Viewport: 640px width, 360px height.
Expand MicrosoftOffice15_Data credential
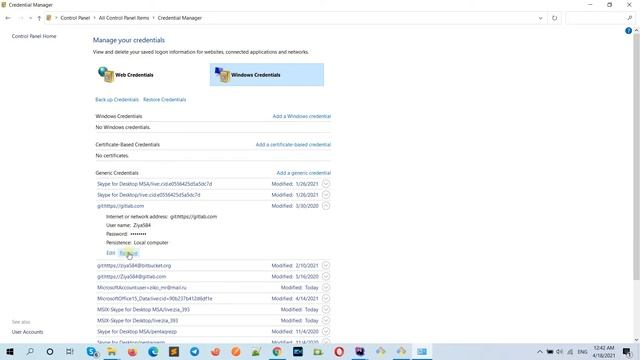click(326, 298)
